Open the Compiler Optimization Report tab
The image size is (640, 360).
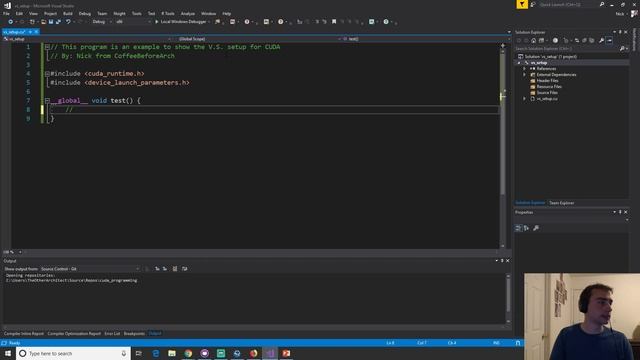pyautogui.click(x=74, y=334)
